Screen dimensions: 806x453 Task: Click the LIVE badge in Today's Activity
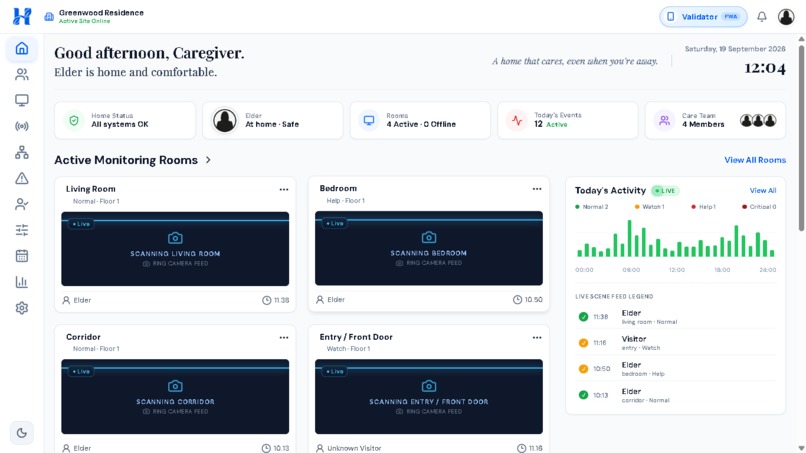pyautogui.click(x=665, y=191)
